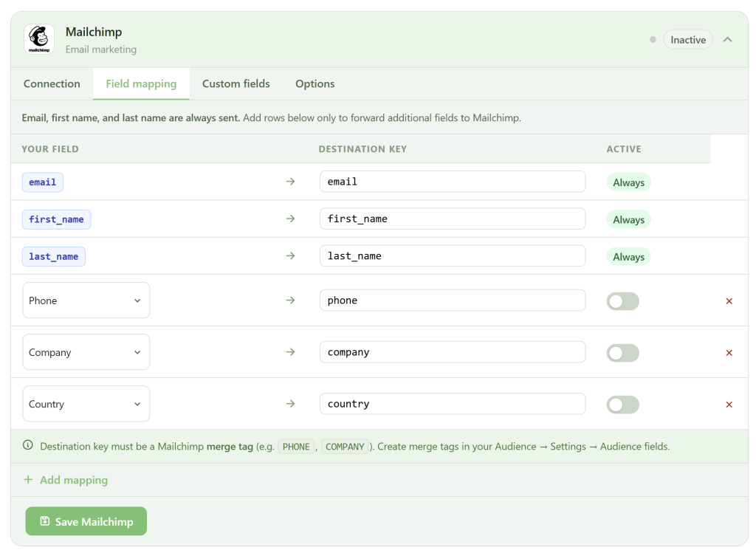Click the grey status dot beside Inactive

[653, 40]
